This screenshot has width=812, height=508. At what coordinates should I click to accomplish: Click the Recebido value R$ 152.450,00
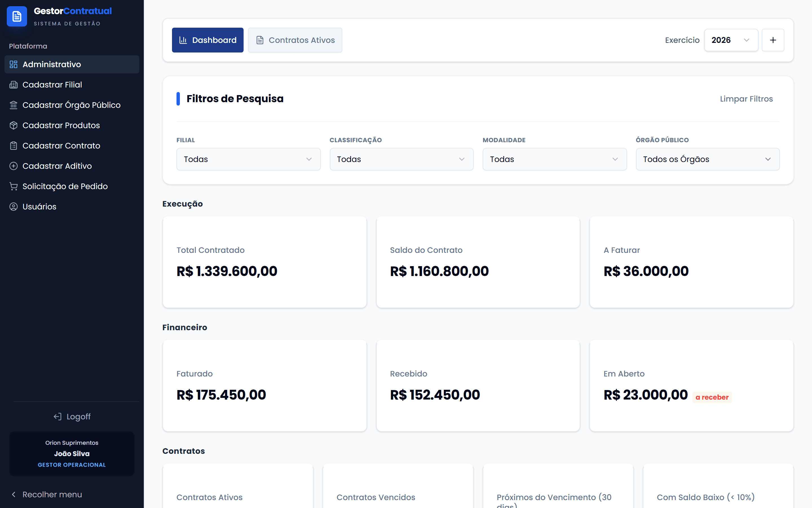point(435,395)
